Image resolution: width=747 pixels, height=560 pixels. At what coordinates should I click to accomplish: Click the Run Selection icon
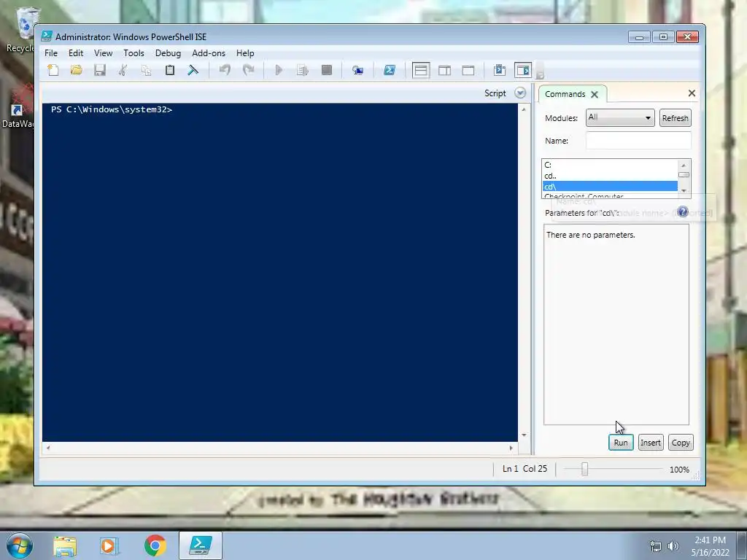(303, 71)
